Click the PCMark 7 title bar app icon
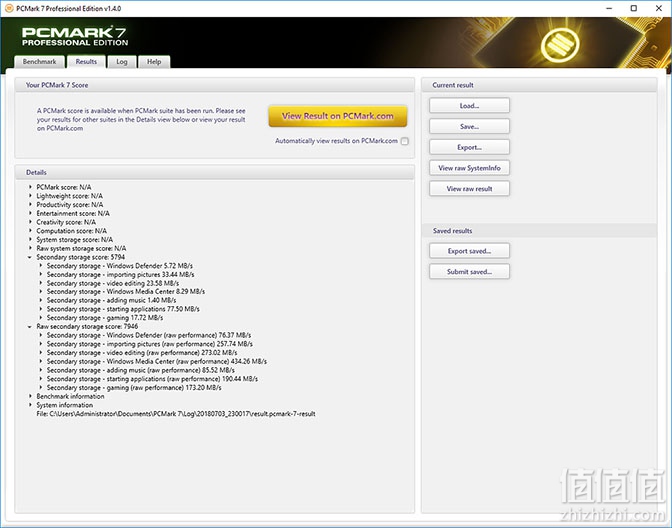Screen dimensions: 672x528 [x=9, y=8]
